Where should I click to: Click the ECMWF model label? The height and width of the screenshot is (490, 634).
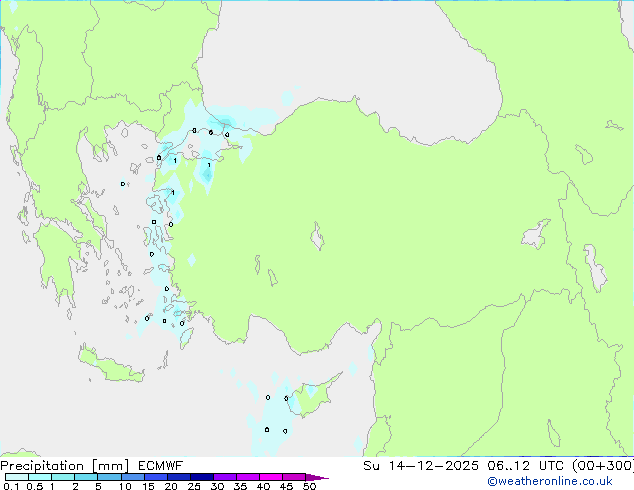click(x=161, y=466)
